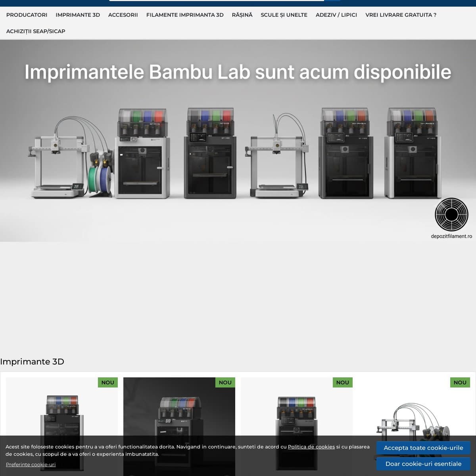Screen dimensions: 476x476
Task: Click the Bambu Lab printers banner
Action: tap(238, 140)
